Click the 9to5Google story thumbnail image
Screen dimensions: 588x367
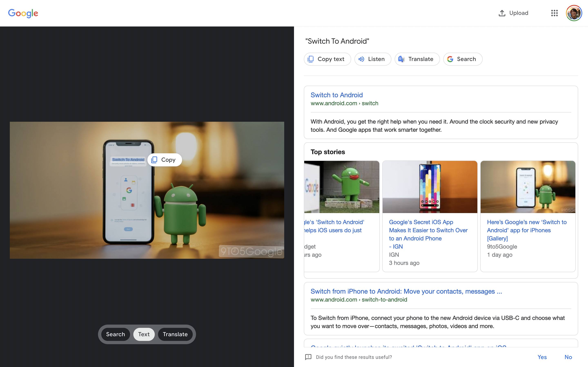click(528, 187)
